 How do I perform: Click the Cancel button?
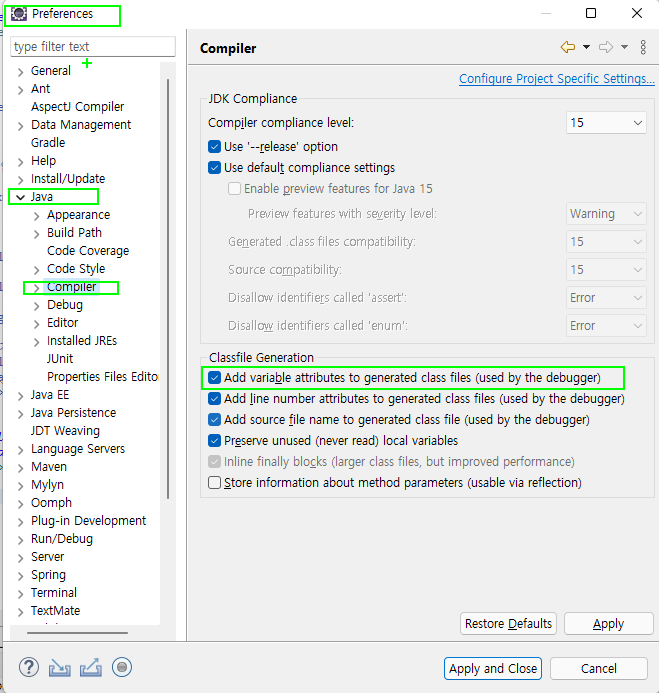pyautogui.click(x=599, y=669)
